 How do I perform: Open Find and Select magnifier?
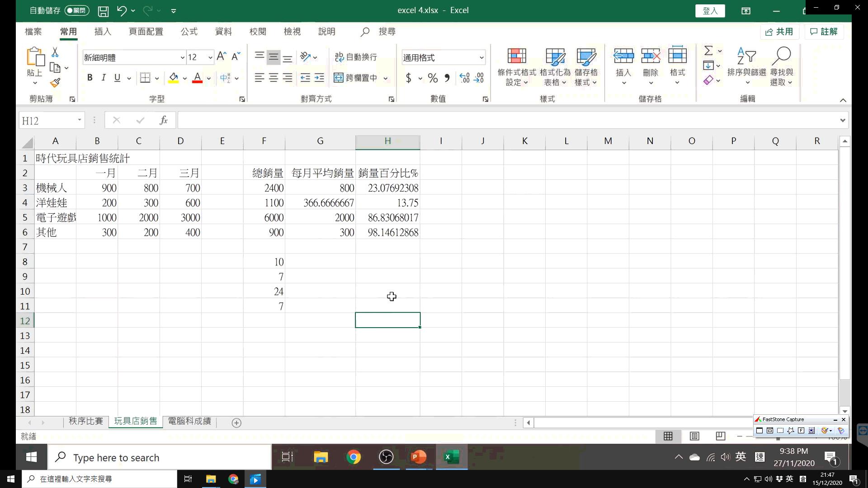(782, 66)
